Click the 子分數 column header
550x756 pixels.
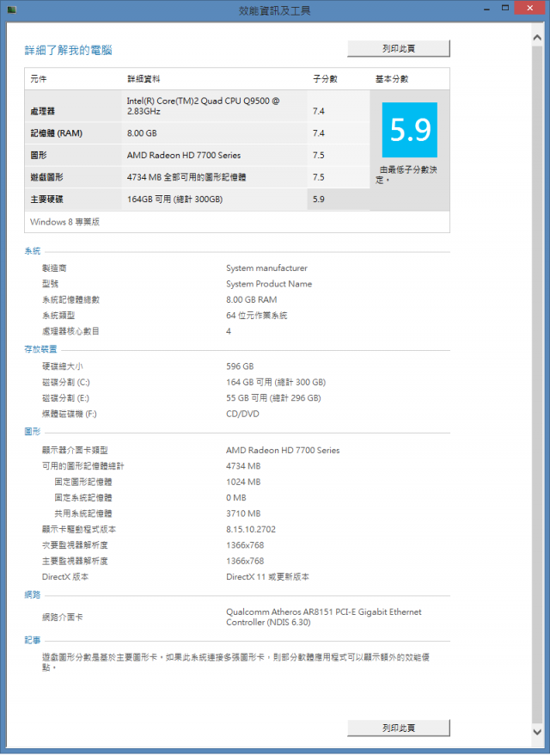coord(325,79)
